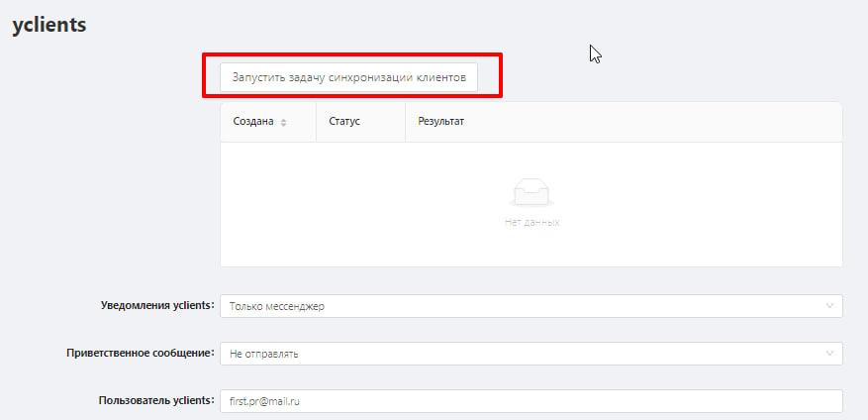Click the Приветственное сообщение label
Image resolution: width=868 pixels, height=420 pixels.
point(141,353)
